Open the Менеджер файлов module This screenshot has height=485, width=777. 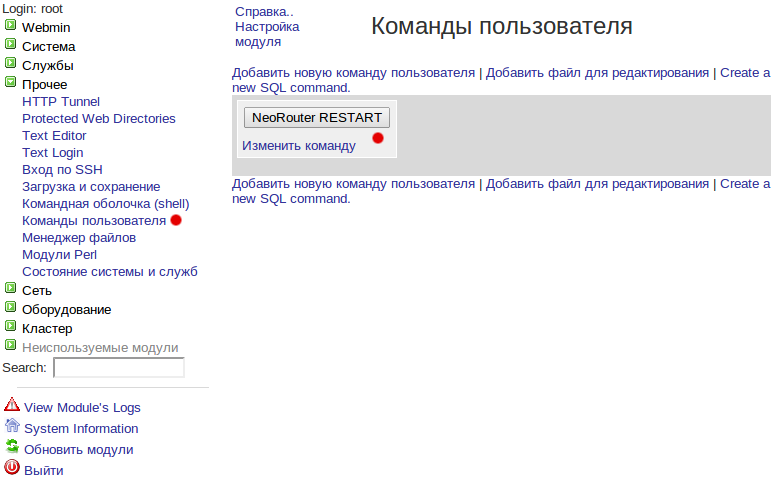coord(79,238)
